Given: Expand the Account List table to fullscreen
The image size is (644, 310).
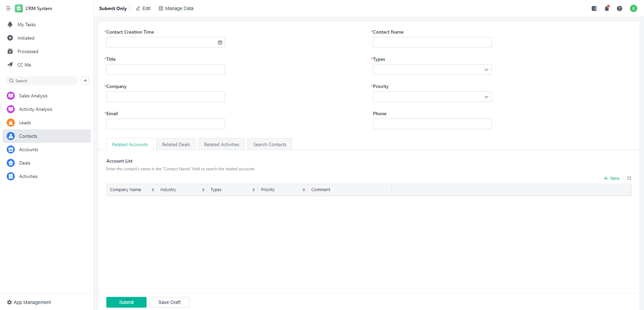Looking at the screenshot, I should coord(629,178).
